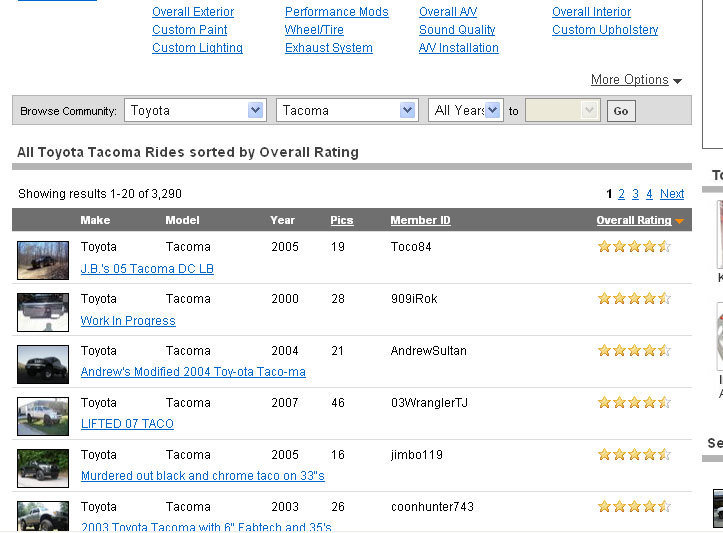The width and height of the screenshot is (723, 533).
Task: Open the Toyota make dropdown
Action: [196, 111]
